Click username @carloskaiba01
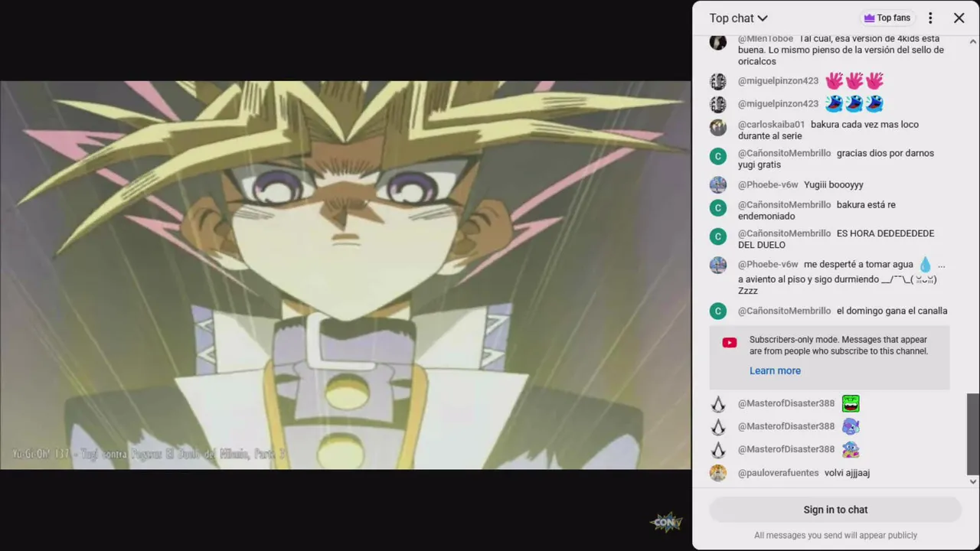This screenshot has height=551, width=980. pos(771,124)
